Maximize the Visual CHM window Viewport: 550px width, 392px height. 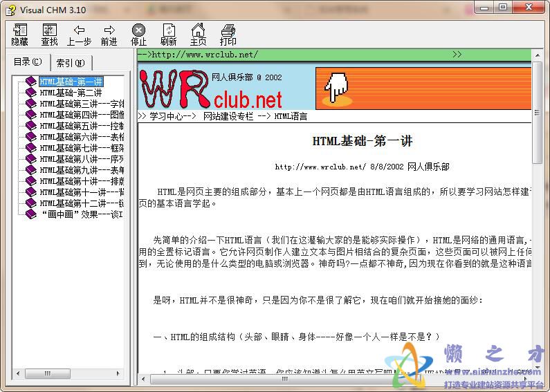pos(503,7)
